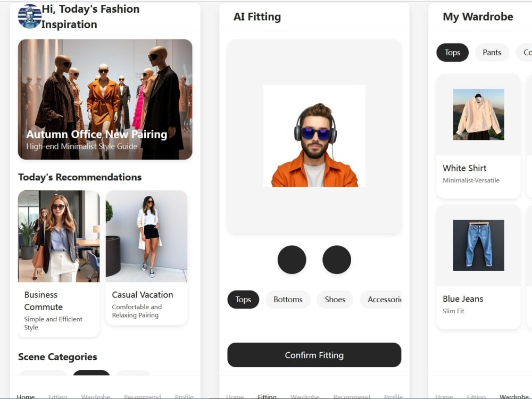Open the Blue Jeans item photo
This screenshot has height=399, width=532.
pyautogui.click(x=478, y=245)
